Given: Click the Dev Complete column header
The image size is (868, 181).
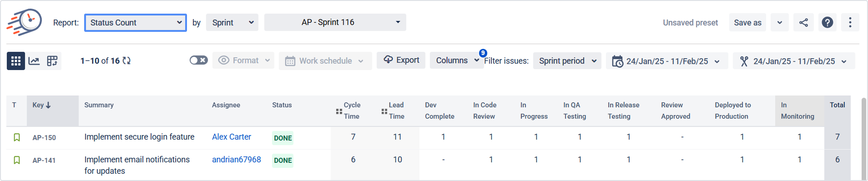Looking at the screenshot, I should [439, 111].
